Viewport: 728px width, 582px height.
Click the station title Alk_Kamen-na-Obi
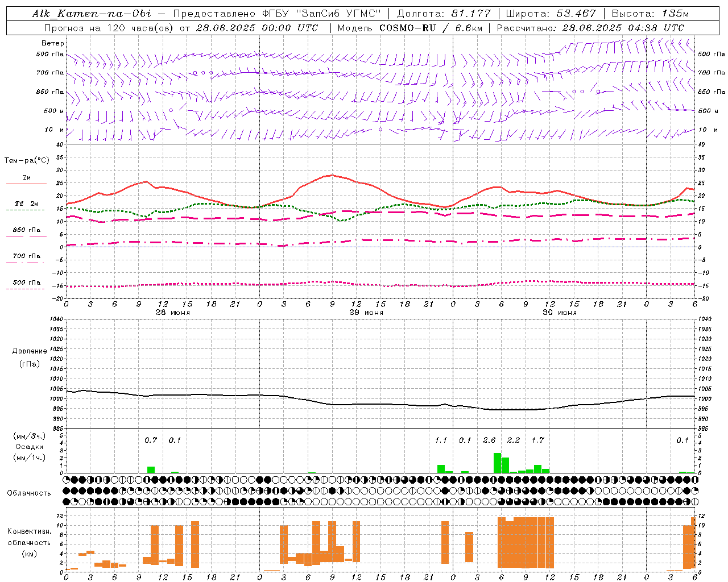pyautogui.click(x=92, y=14)
